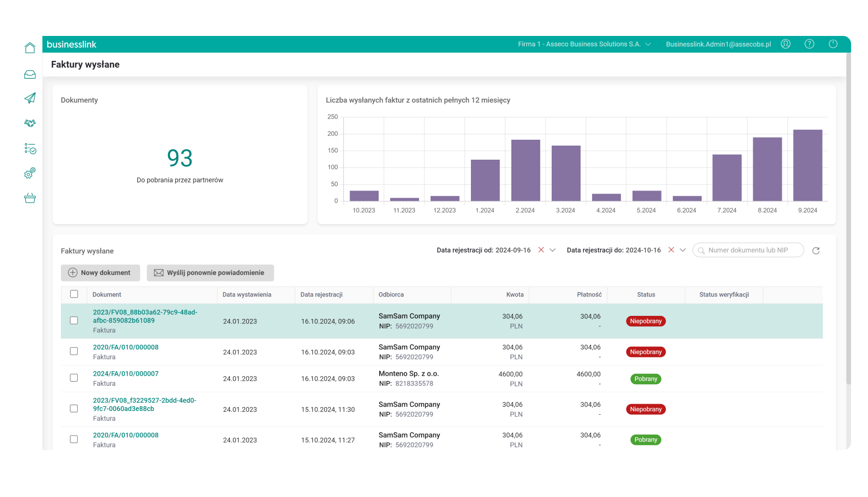Click the 'Nowy dokument' button
The height and width of the screenshot is (497, 868).
tap(100, 273)
